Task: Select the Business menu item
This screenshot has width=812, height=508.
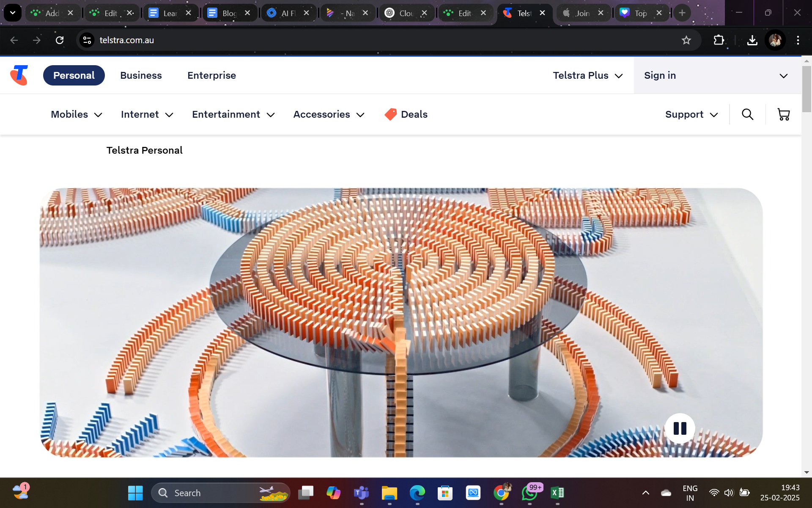Action: pyautogui.click(x=141, y=75)
